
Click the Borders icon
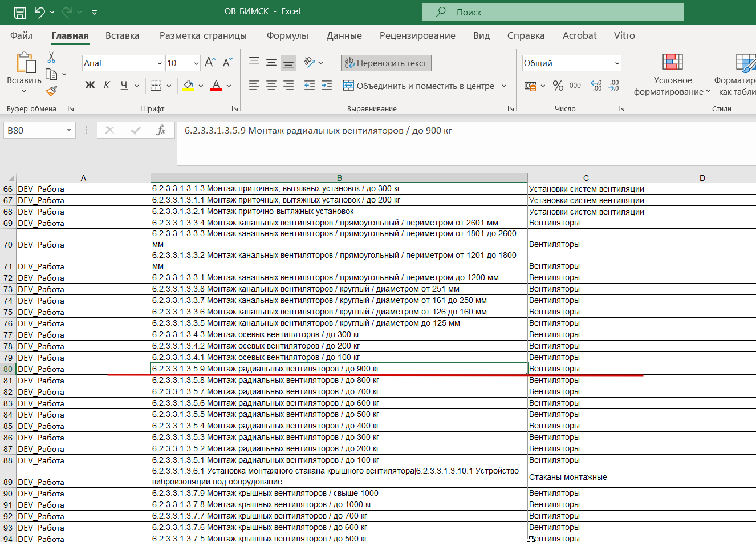(156, 86)
